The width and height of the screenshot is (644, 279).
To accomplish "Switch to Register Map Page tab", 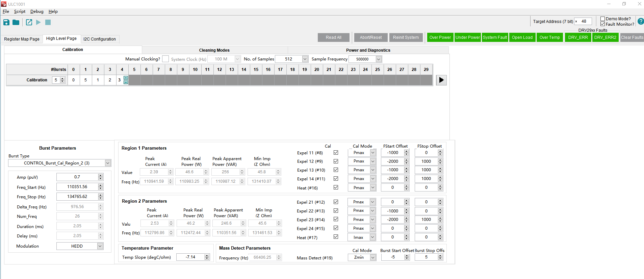I will [x=22, y=39].
